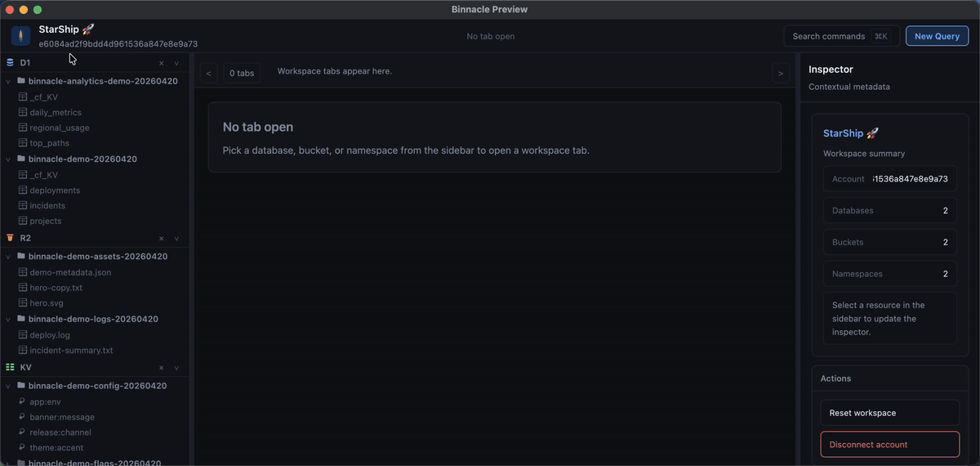
Task: Click the key icon beside banner:message
Action: coord(23,417)
